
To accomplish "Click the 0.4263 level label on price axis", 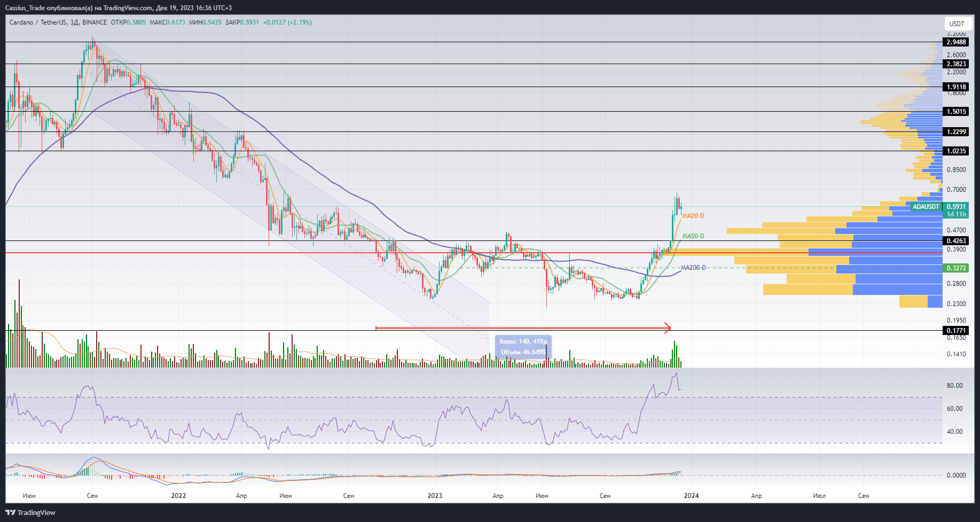I will pos(955,241).
